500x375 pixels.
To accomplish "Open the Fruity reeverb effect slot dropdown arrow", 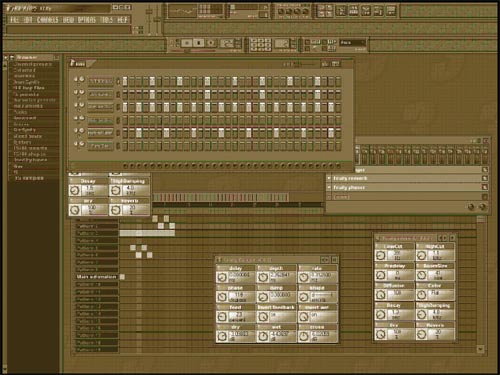I will pyautogui.click(x=329, y=178).
